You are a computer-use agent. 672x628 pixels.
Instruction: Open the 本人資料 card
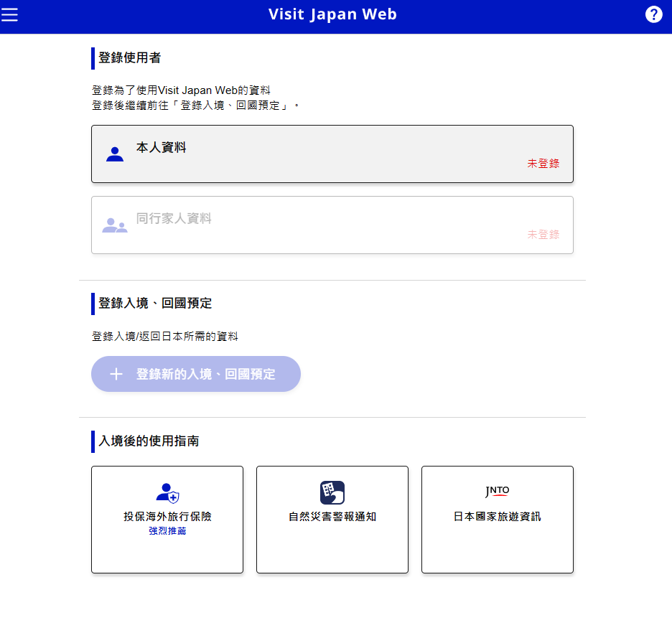pyautogui.click(x=332, y=154)
